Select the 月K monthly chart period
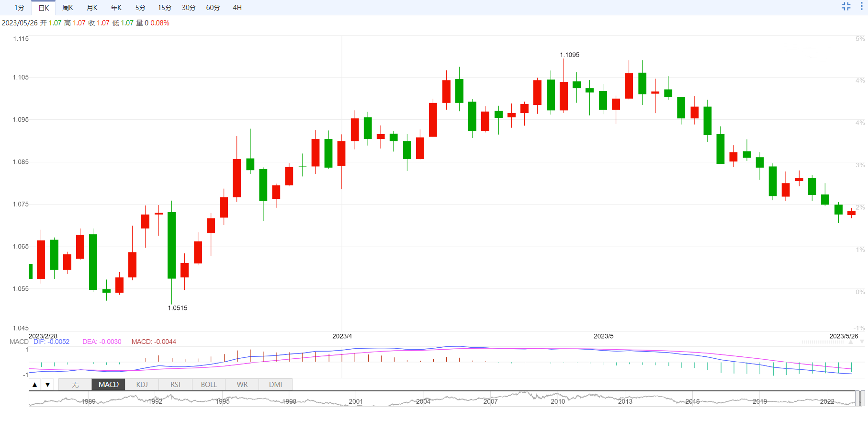 [x=92, y=8]
